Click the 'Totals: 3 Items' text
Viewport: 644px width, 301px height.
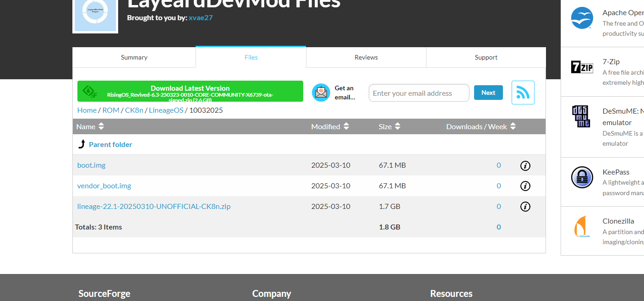(98, 227)
